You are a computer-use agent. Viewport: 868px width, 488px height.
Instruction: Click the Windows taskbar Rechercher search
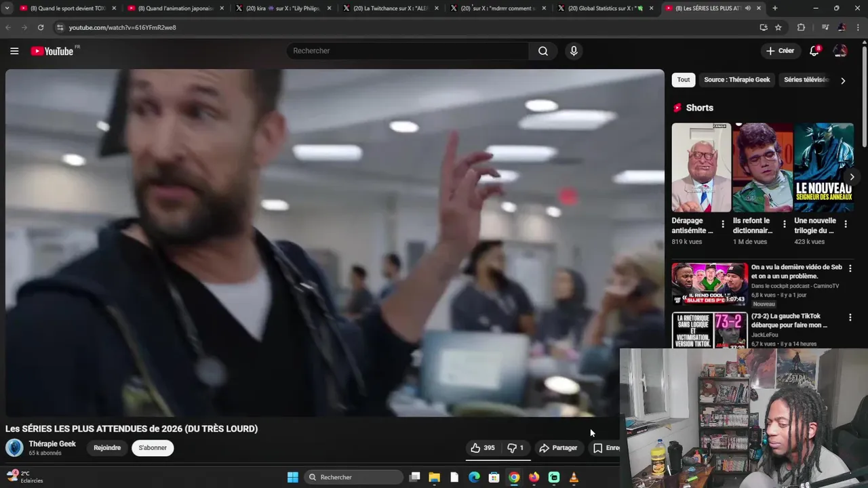(x=353, y=477)
